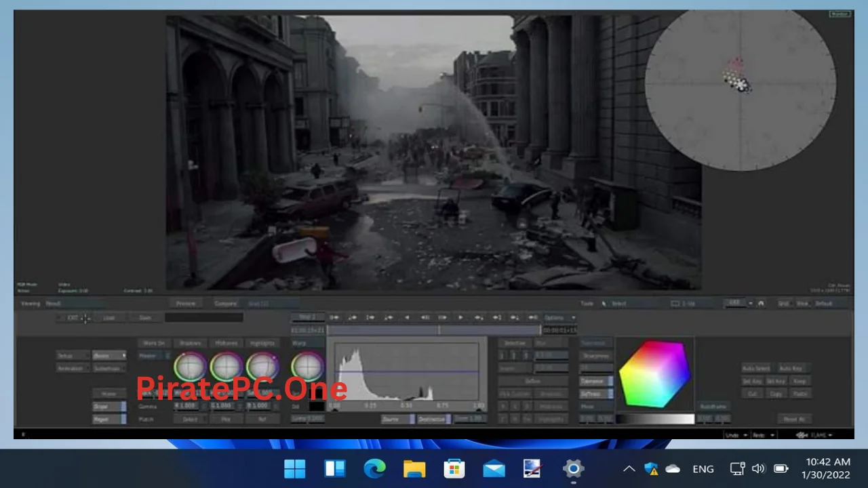Select the Highlights tab

tap(262, 343)
